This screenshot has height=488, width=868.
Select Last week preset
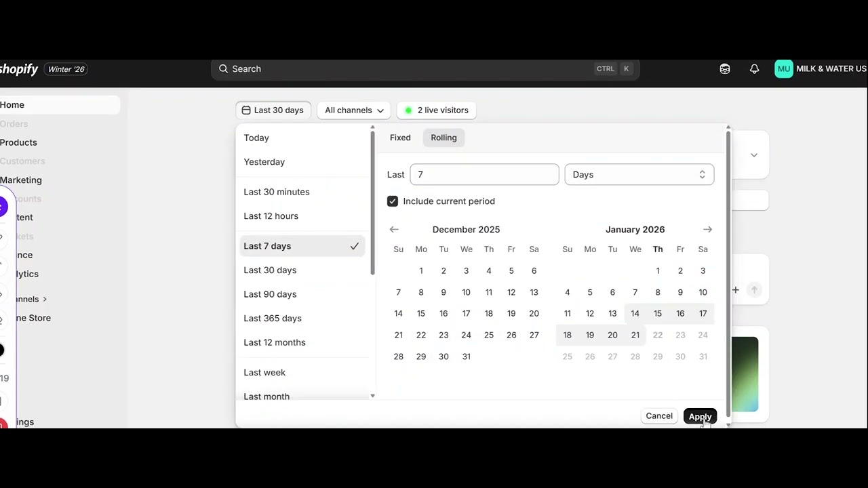coord(302,373)
